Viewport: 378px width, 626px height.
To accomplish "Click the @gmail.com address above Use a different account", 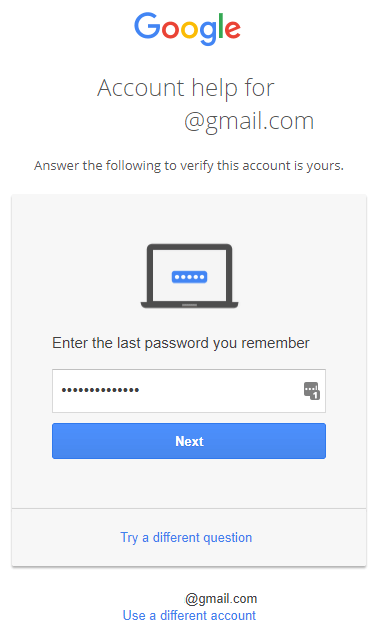I will pyautogui.click(x=221, y=599).
